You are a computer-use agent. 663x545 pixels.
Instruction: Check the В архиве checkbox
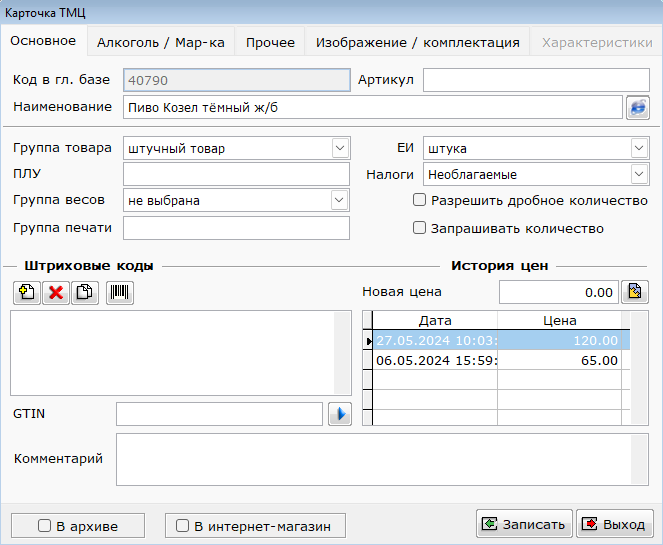pyautogui.click(x=44, y=526)
